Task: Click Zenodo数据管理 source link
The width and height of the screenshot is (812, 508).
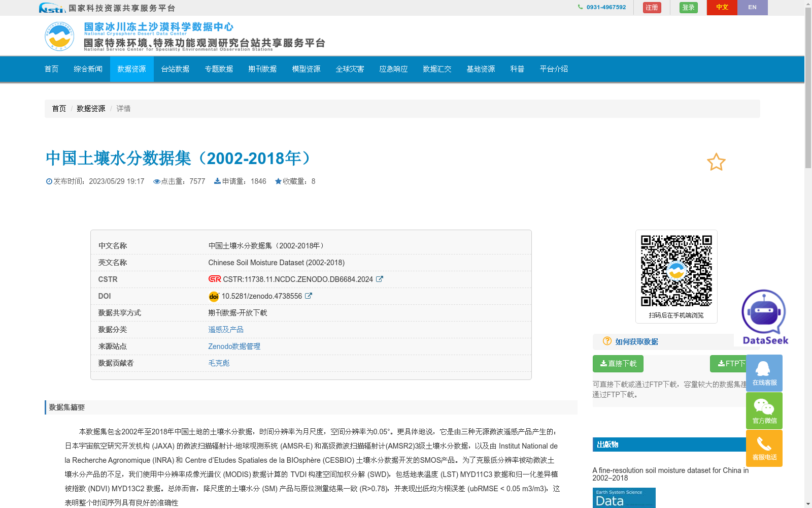Action: pos(234,346)
